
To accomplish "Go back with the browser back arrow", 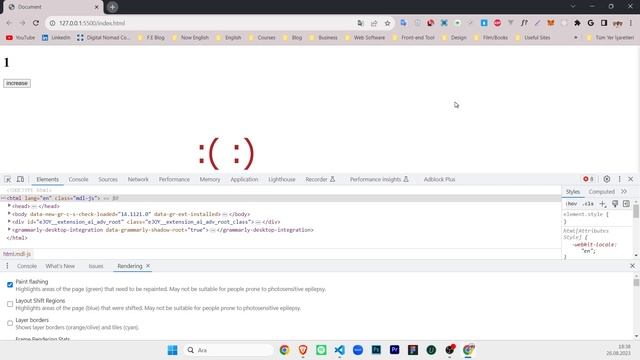I will tap(9, 23).
